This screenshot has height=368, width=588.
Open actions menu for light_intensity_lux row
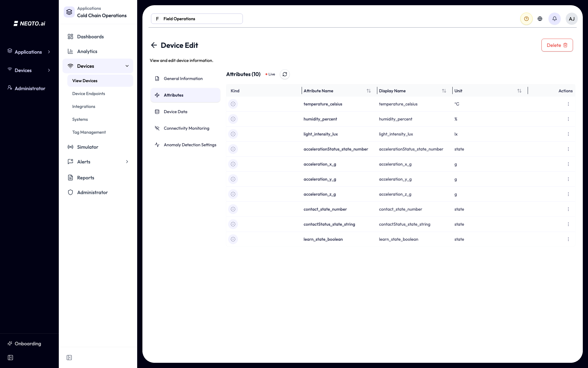click(x=568, y=134)
